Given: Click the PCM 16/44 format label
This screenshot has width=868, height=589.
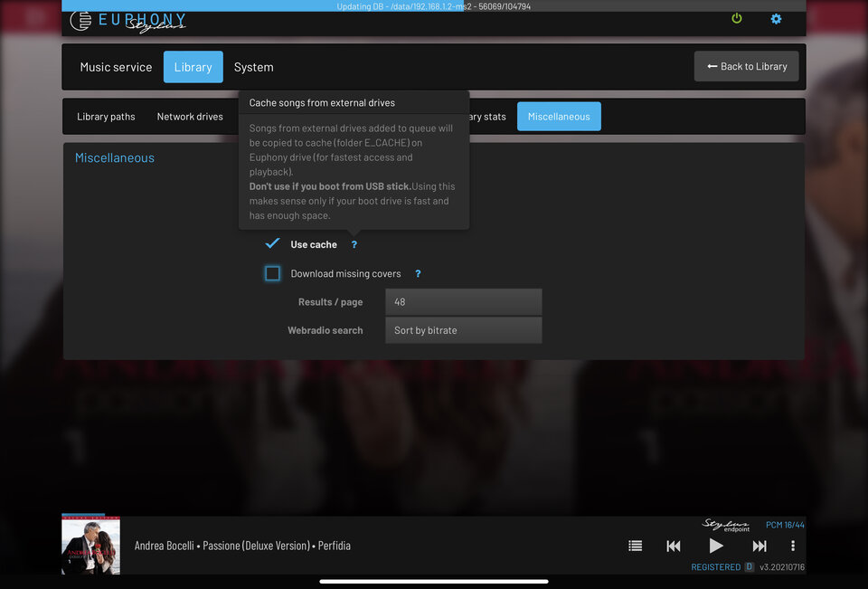Looking at the screenshot, I should click(785, 525).
